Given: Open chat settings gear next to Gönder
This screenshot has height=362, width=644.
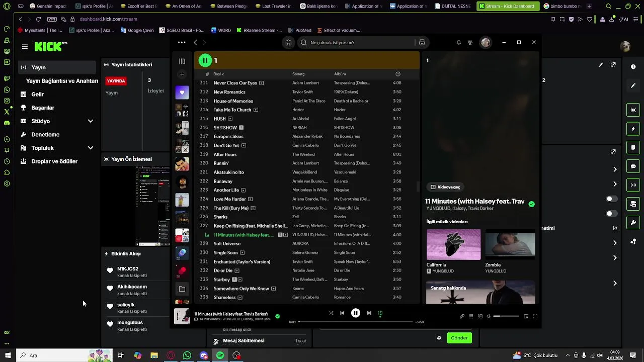Looking at the screenshot, I should (439, 338).
